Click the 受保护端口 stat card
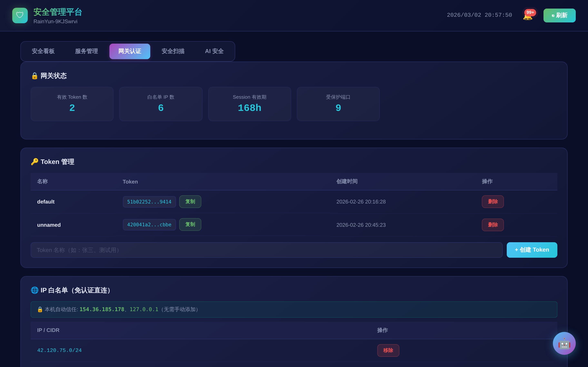This screenshot has height=367, width=588. click(x=338, y=104)
